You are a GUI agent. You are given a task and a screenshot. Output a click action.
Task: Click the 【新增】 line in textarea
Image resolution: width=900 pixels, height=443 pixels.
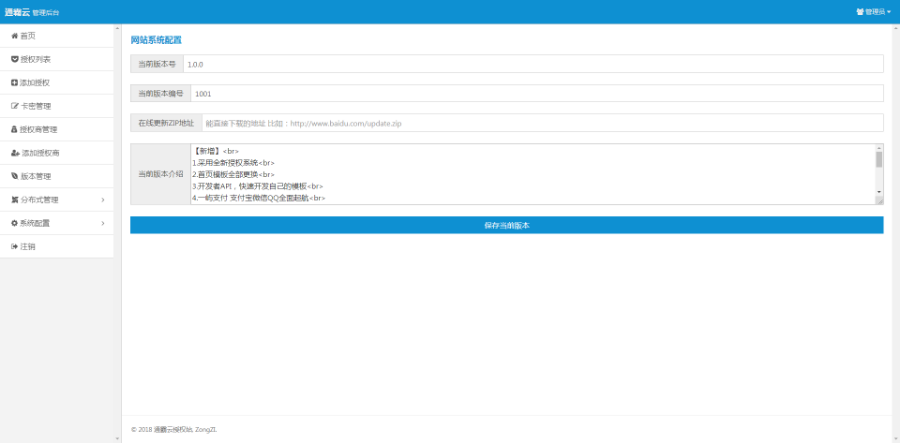pos(216,151)
